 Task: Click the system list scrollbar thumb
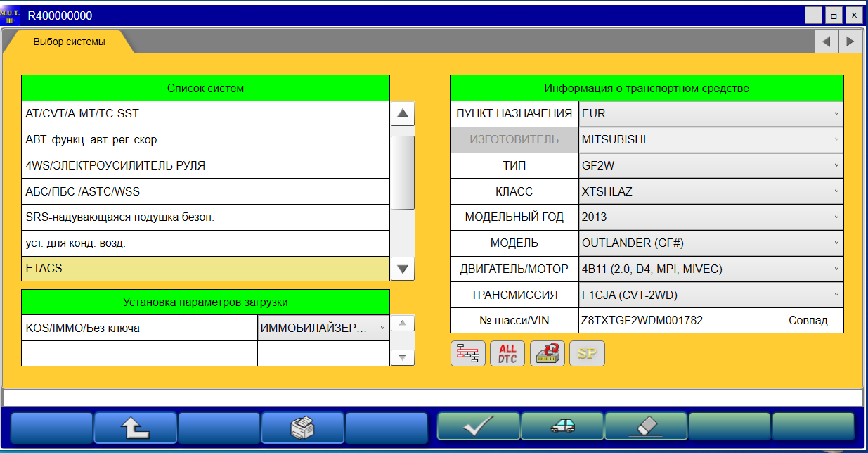point(403,172)
